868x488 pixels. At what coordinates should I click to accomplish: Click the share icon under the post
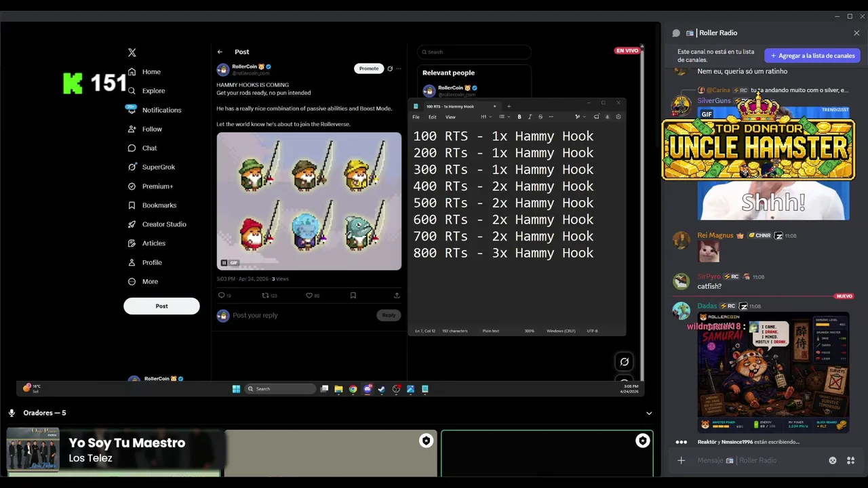(x=397, y=296)
